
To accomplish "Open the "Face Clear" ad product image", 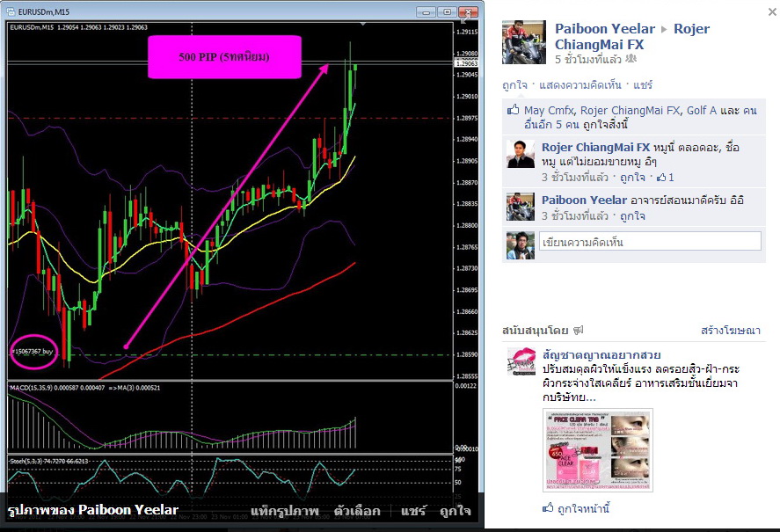I will (x=597, y=450).
